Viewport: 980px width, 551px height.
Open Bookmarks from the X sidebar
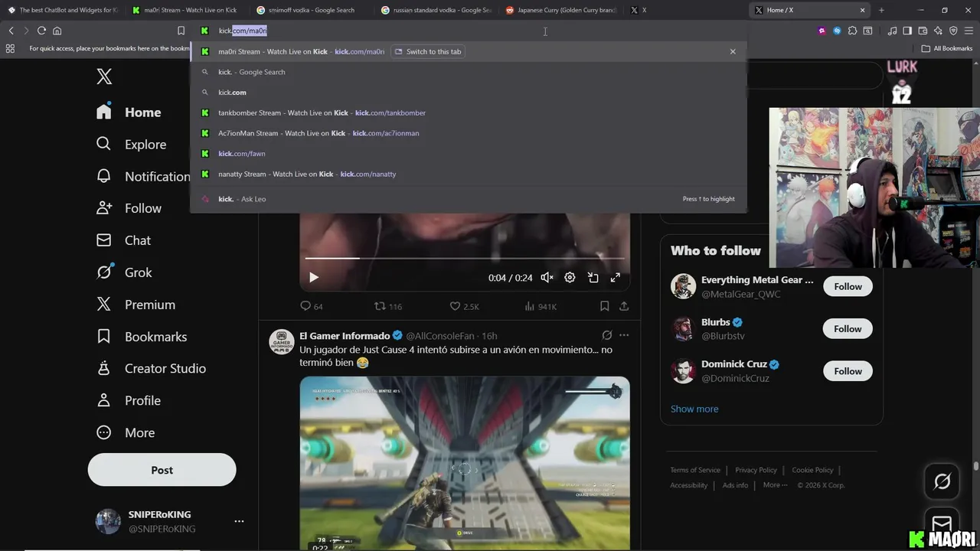[x=141, y=337]
